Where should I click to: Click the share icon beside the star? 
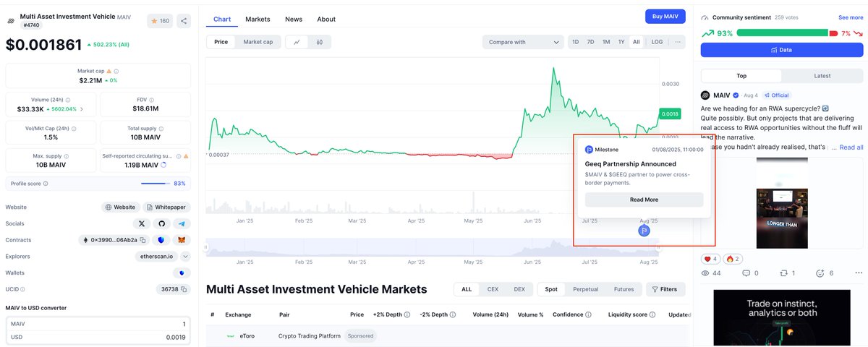(184, 21)
